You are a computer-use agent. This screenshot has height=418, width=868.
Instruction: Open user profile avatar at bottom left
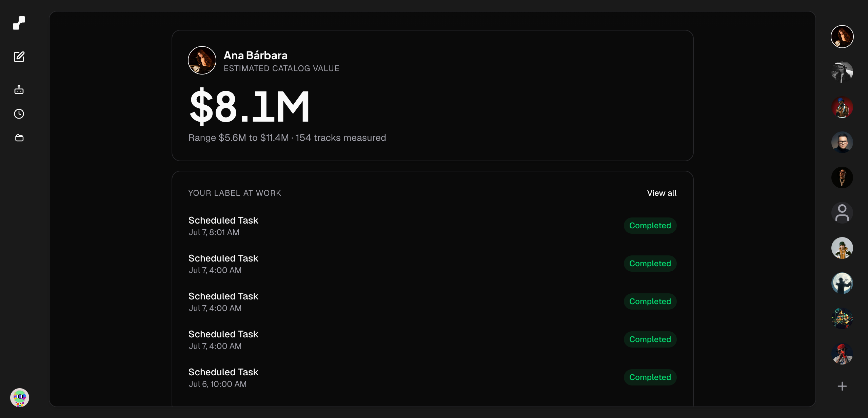point(20,397)
